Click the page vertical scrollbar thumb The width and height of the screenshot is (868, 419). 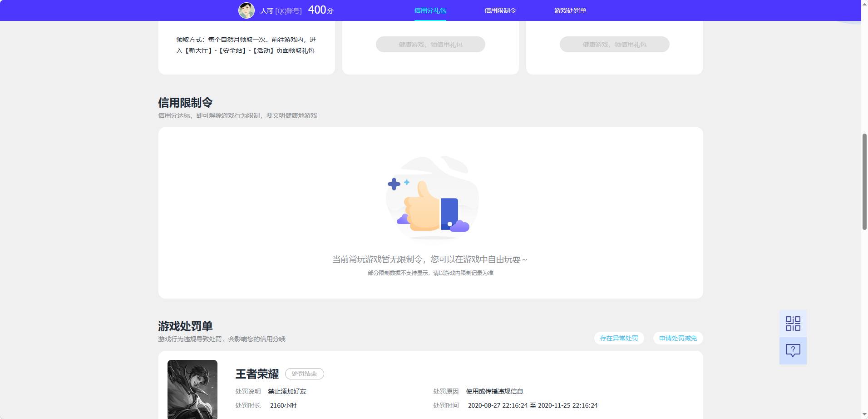(x=864, y=182)
